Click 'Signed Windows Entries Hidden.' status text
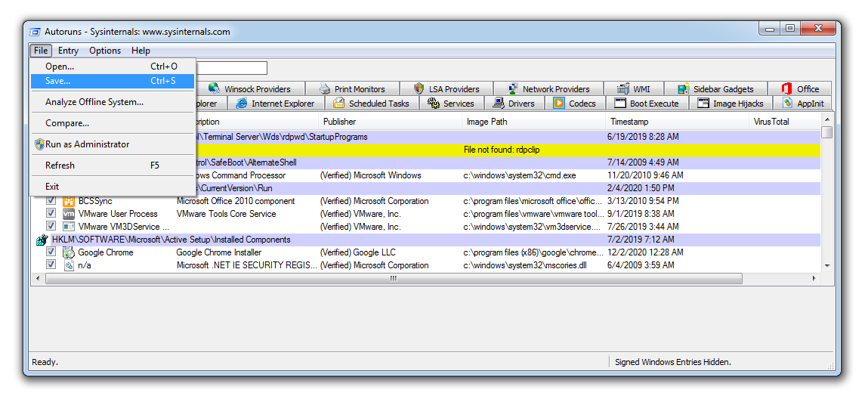Viewport: 868px width, 396px height. pos(673,362)
